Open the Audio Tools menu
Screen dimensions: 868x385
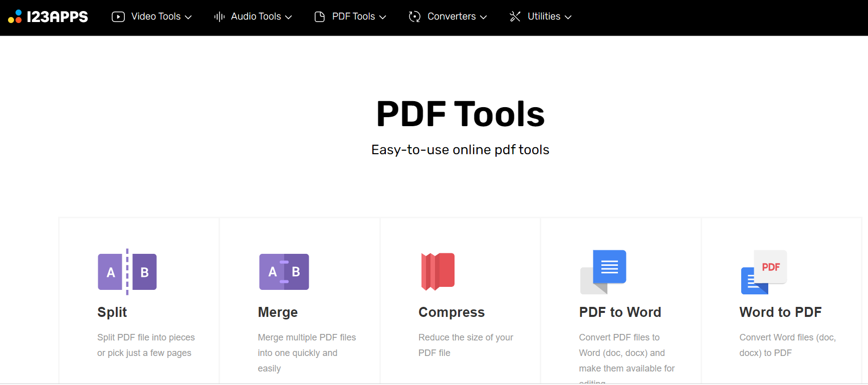click(x=253, y=17)
